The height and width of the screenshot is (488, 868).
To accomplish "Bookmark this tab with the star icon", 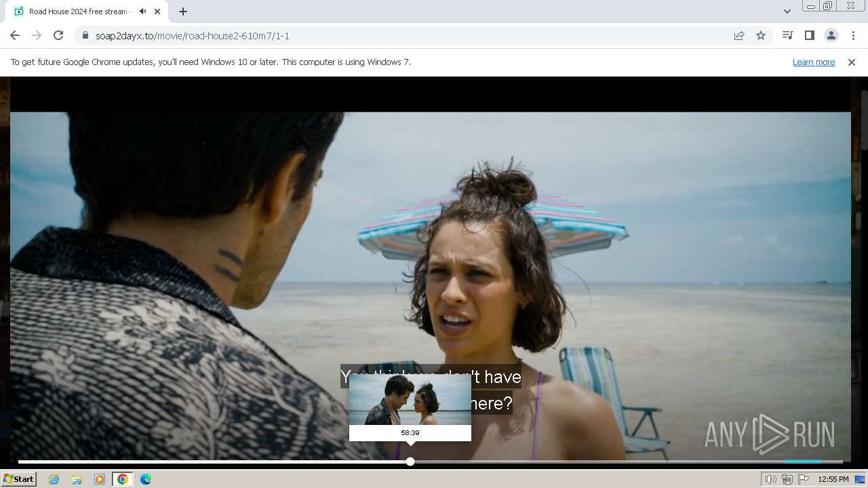I will coord(761,35).
